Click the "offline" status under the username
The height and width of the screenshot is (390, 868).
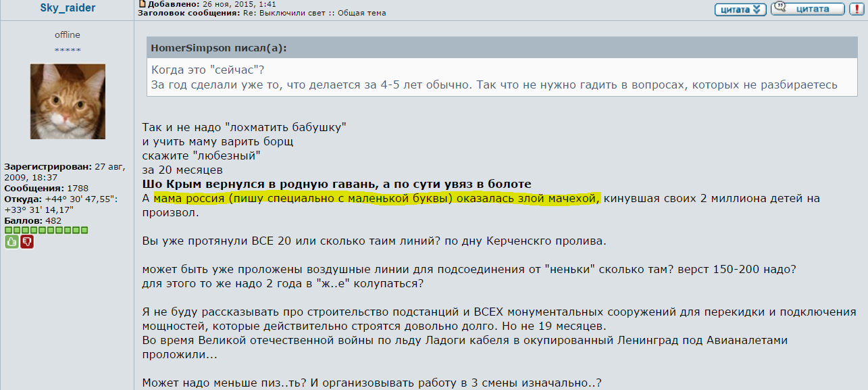click(68, 34)
